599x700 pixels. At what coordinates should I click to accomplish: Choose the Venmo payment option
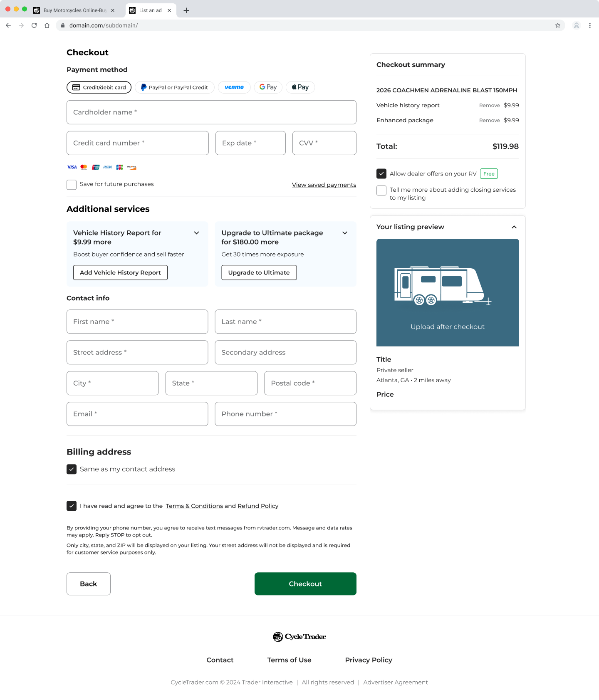(x=234, y=87)
